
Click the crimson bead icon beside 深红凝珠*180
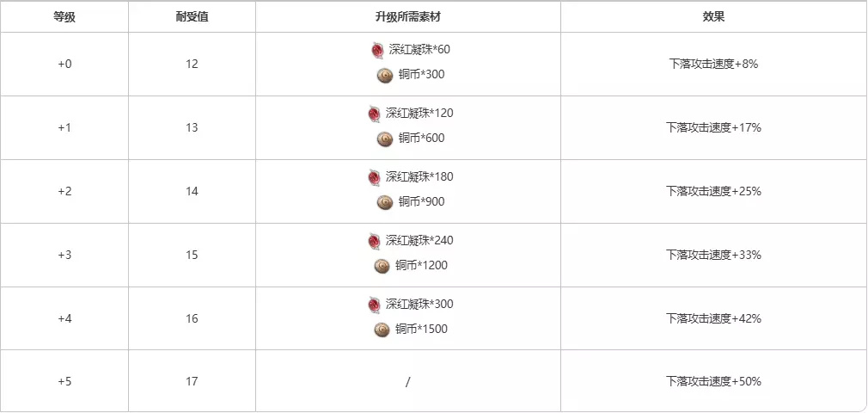374,177
